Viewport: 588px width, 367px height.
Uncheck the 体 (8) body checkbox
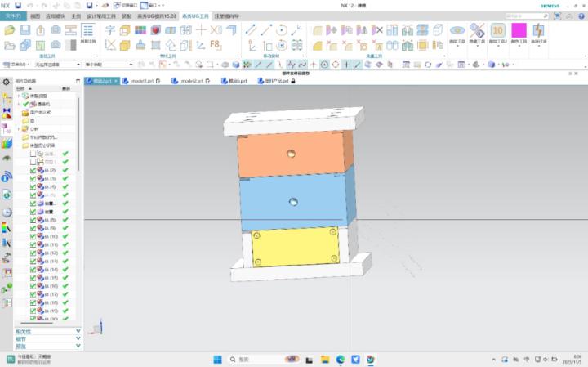tap(33, 220)
